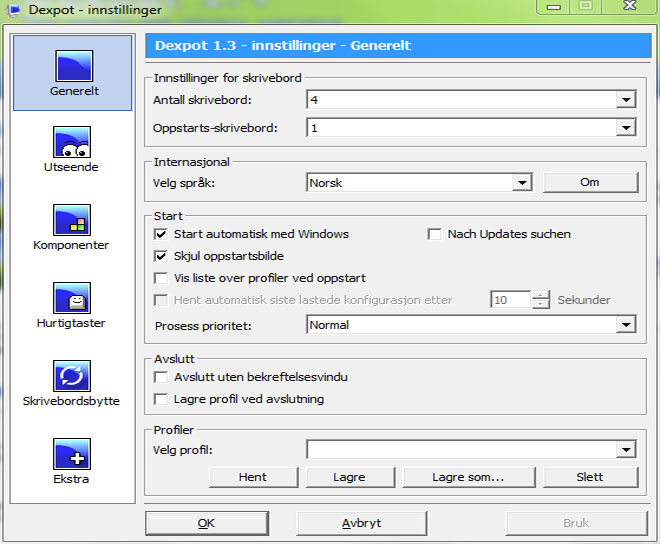
Task: Open the Generelt settings icon
Action: (74, 66)
